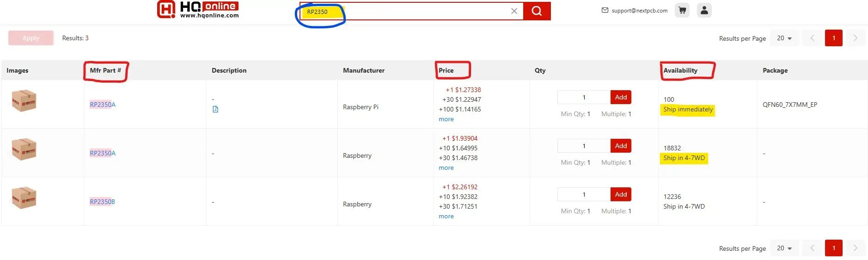Go to previous page using bottom arrow
Image resolution: width=868 pixels, height=260 pixels.
[812, 248]
